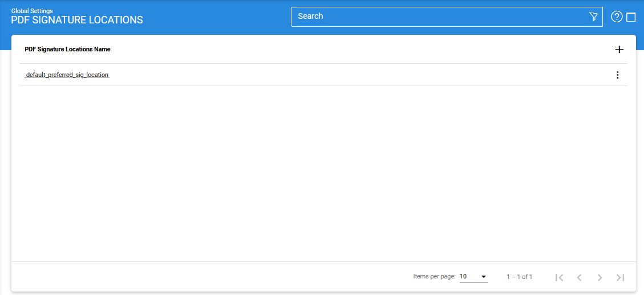Click the 'Items per page:' label
The width and height of the screenshot is (644, 295).
[434, 277]
